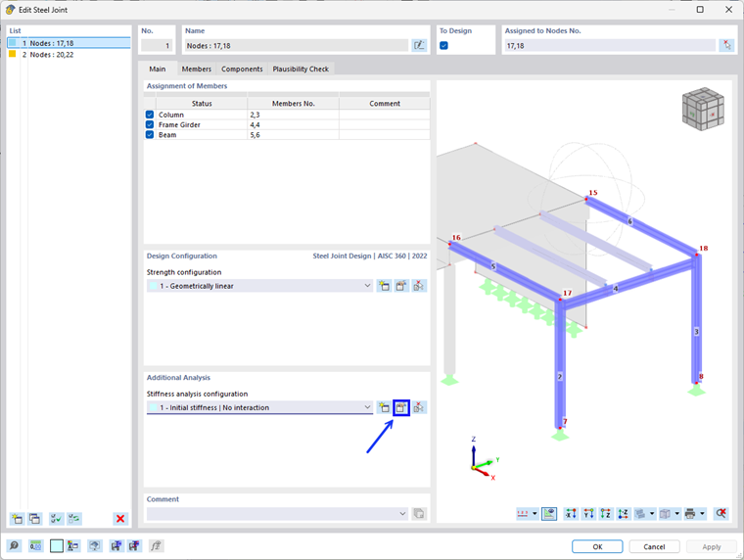This screenshot has height=560, width=744.
Task: Click the No. field showing 1
Action: pos(157,46)
